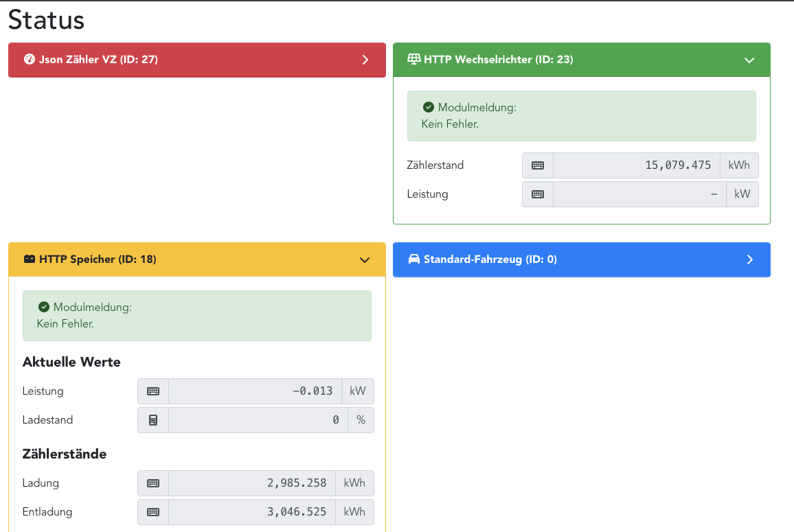Expand the Json Zähler VZ card
The width and height of the screenshot is (794, 532).
click(365, 60)
